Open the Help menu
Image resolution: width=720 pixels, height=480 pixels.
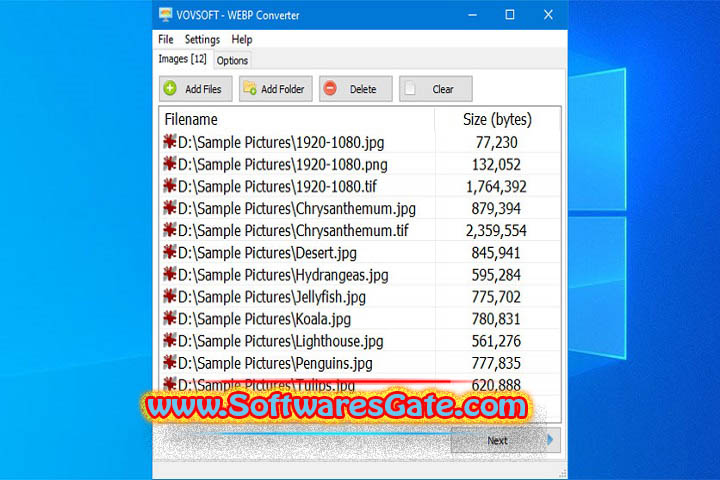242,40
